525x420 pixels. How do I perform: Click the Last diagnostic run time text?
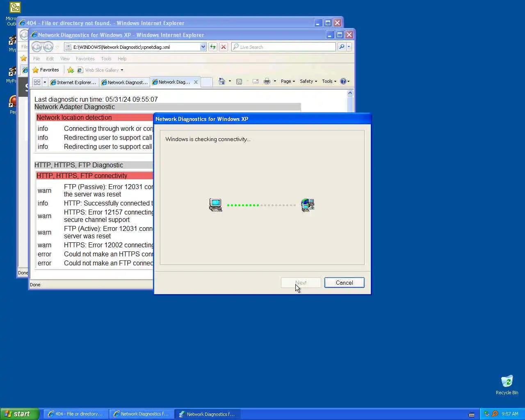(x=96, y=99)
